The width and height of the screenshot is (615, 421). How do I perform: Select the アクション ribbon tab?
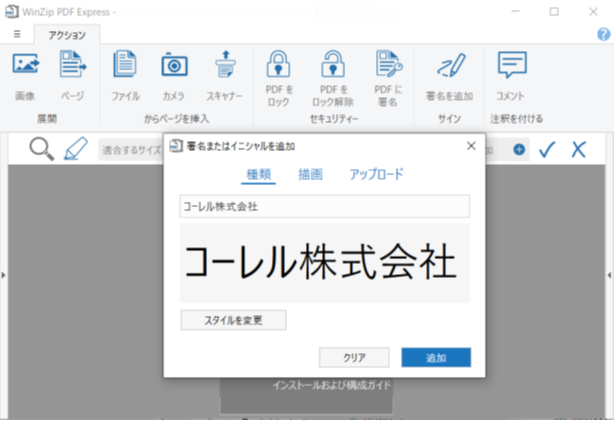tap(67, 35)
